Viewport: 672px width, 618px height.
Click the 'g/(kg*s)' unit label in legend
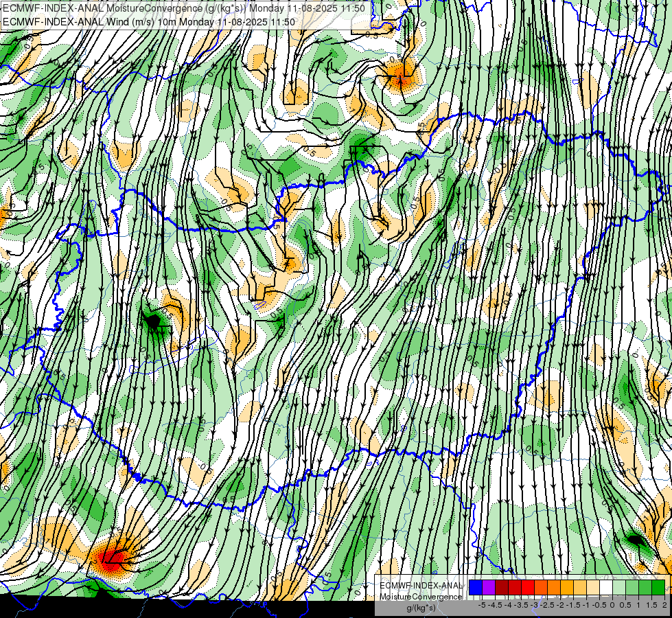point(421,608)
